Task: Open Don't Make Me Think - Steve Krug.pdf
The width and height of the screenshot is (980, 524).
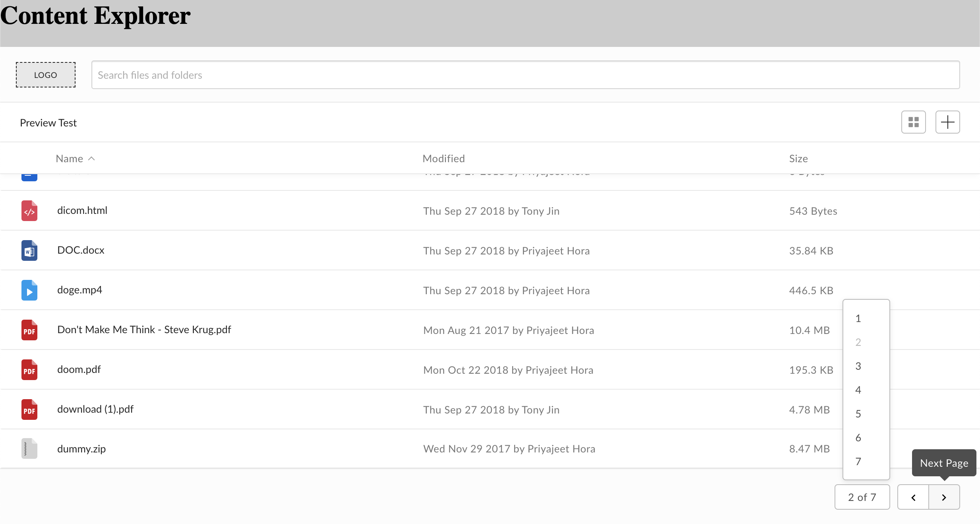Action: tap(144, 330)
